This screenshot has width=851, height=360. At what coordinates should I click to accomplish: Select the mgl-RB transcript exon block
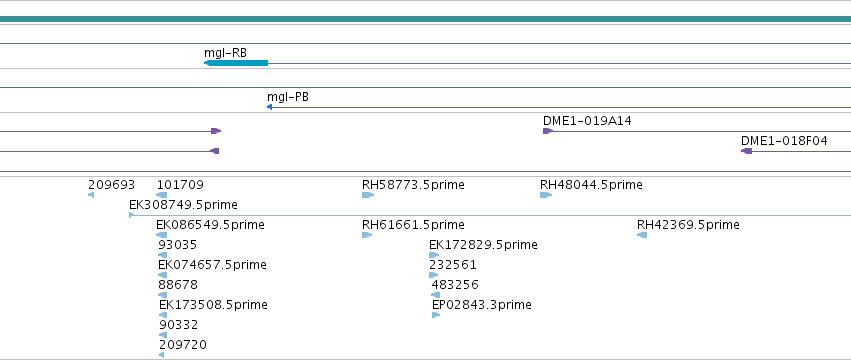pyautogui.click(x=236, y=64)
